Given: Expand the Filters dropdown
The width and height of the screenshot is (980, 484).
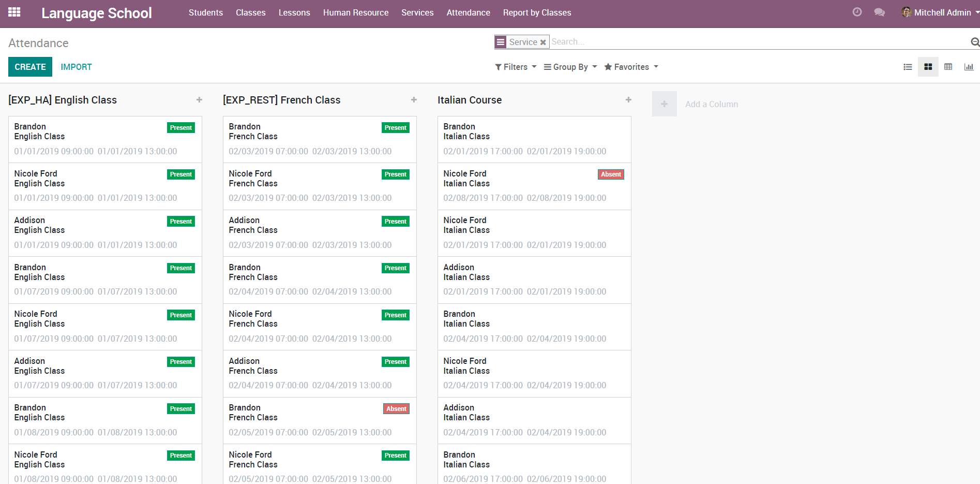Looking at the screenshot, I should click(516, 67).
